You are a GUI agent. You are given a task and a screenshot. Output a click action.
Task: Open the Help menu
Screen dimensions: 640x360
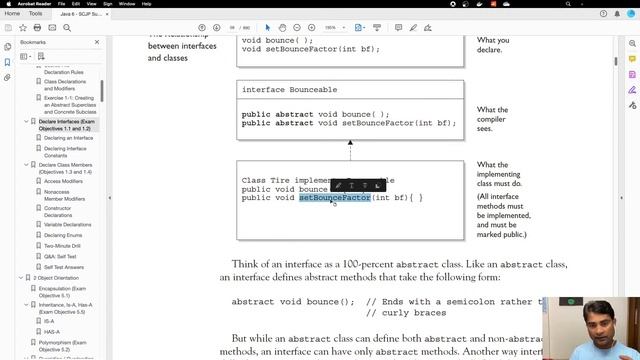tap(147, 4)
